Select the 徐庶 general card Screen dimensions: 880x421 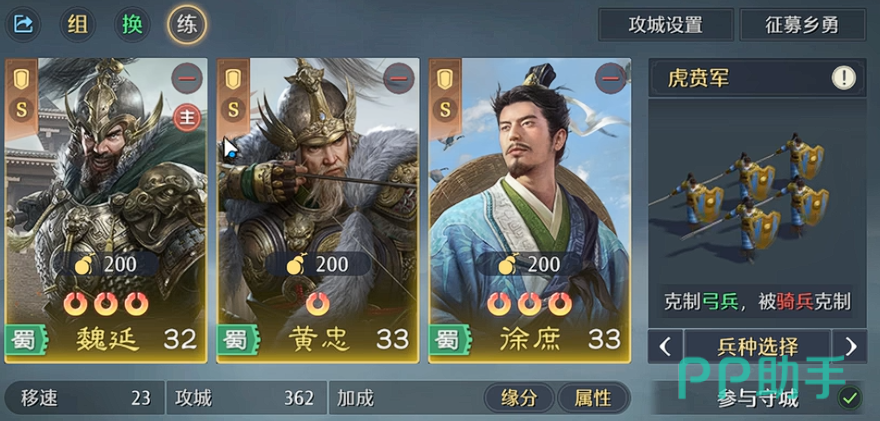(x=530, y=210)
